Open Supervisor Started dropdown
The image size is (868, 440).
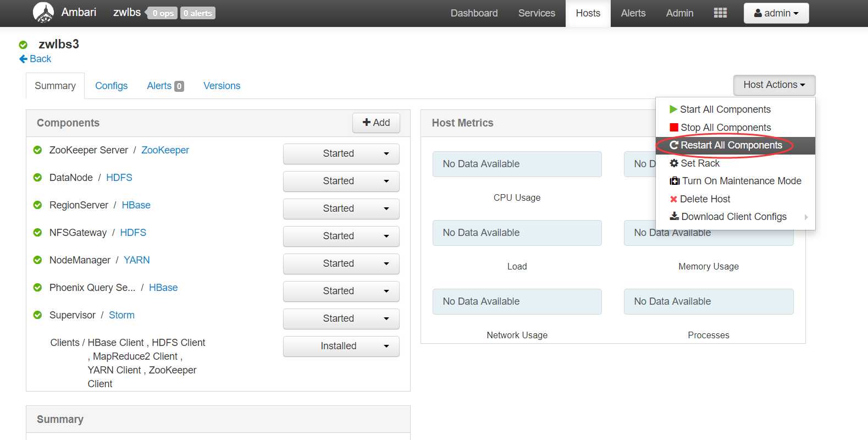tap(341, 318)
